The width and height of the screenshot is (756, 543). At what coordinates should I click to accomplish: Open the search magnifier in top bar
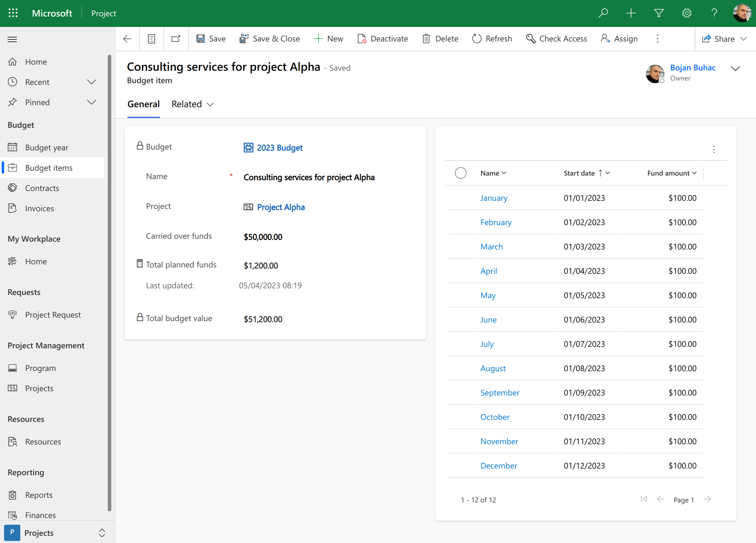(603, 13)
